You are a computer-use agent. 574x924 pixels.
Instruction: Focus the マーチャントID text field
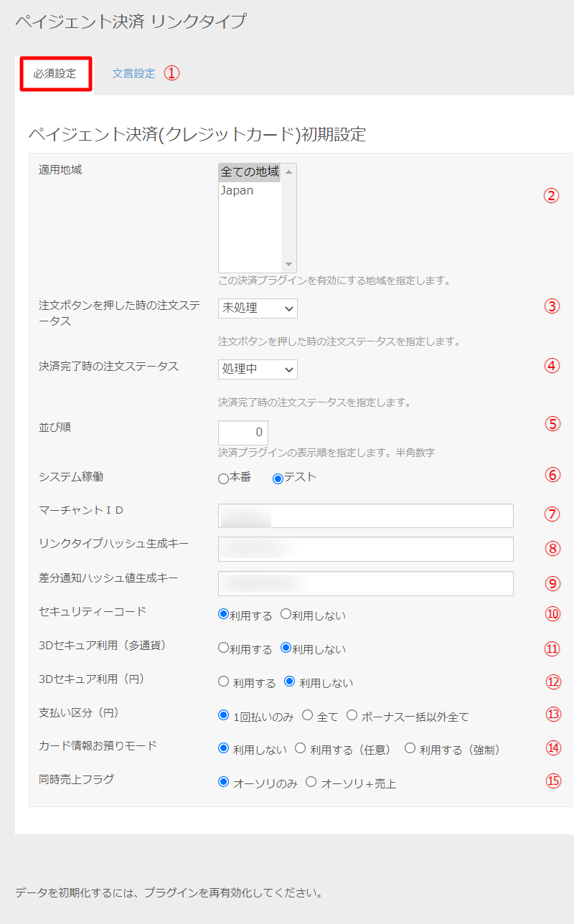(366, 516)
